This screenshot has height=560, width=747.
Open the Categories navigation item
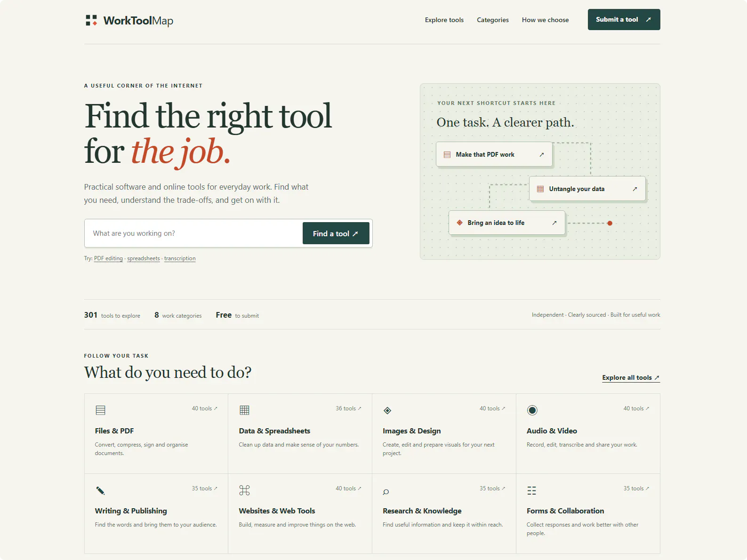tap(493, 20)
